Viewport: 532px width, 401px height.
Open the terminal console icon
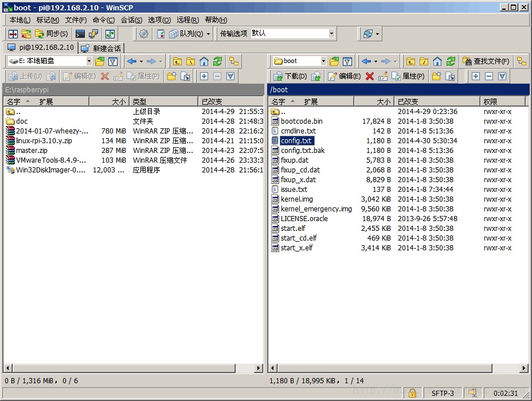tap(80, 34)
